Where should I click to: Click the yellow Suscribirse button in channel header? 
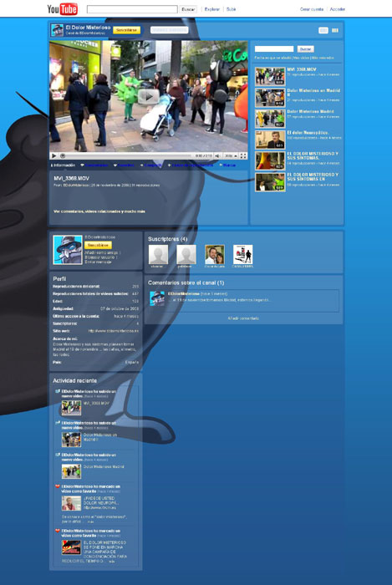pyautogui.click(x=126, y=30)
